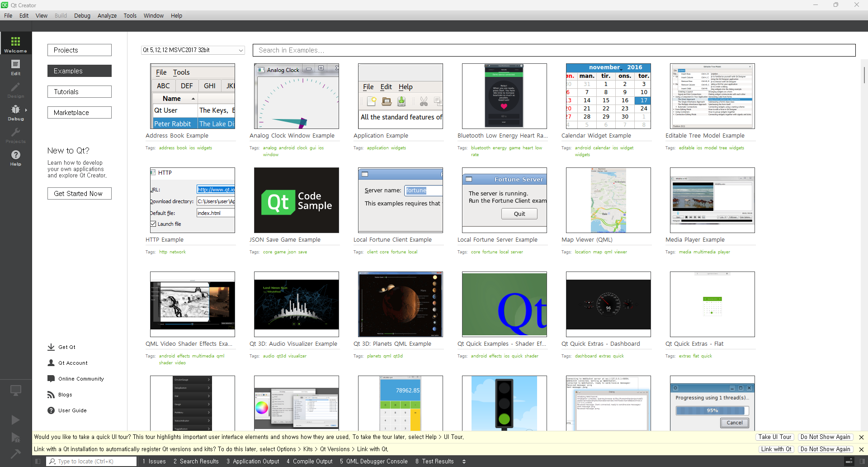Screen dimensions: 868x467
Task: Open the Edit menu
Action: pos(24,15)
